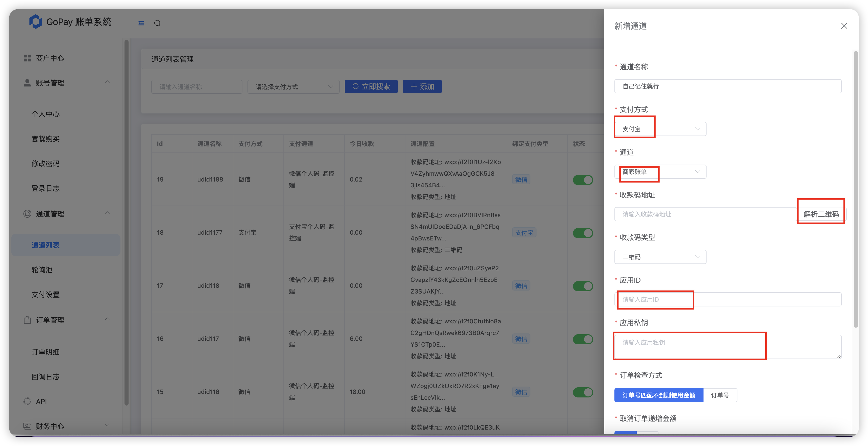Click the 财务中心 wallet icon
The image size is (868, 446).
27,426
